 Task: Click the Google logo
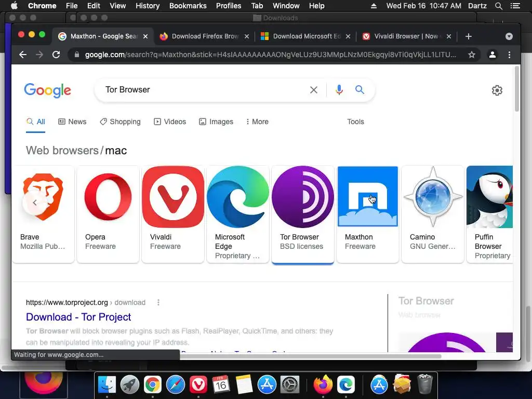click(47, 90)
